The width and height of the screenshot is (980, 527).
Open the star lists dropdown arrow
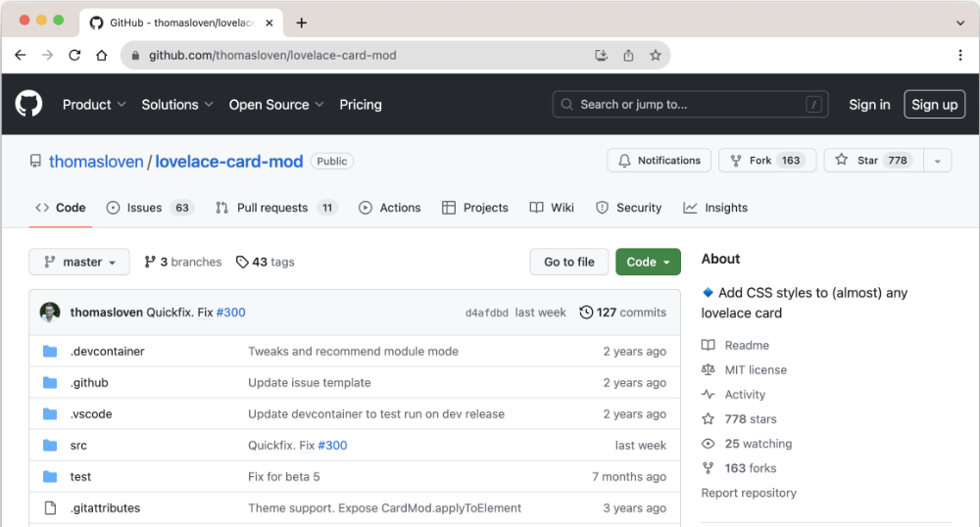pyautogui.click(x=938, y=161)
